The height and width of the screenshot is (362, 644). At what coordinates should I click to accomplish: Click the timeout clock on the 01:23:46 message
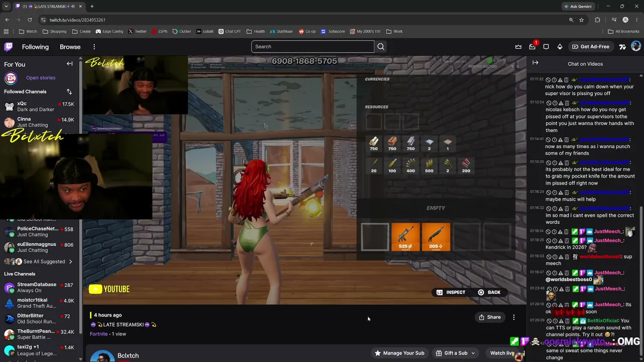(x=554, y=289)
